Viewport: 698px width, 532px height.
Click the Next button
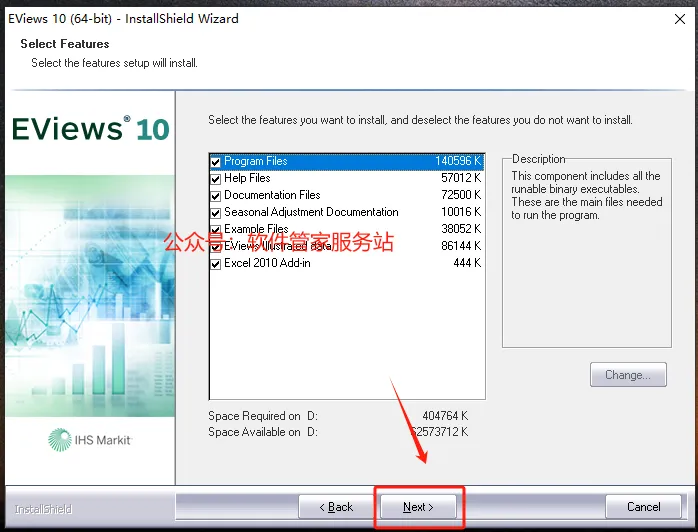418,507
